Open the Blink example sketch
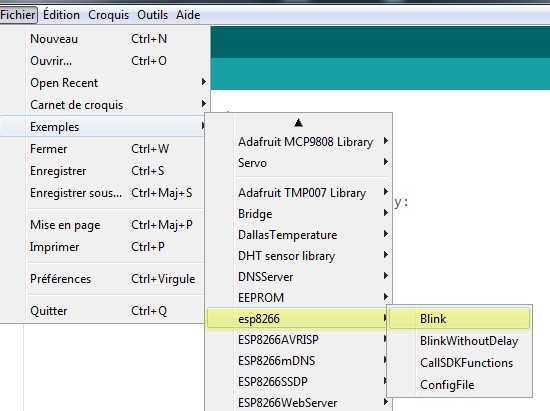Screen dimensions: 550x411 click(460, 319)
